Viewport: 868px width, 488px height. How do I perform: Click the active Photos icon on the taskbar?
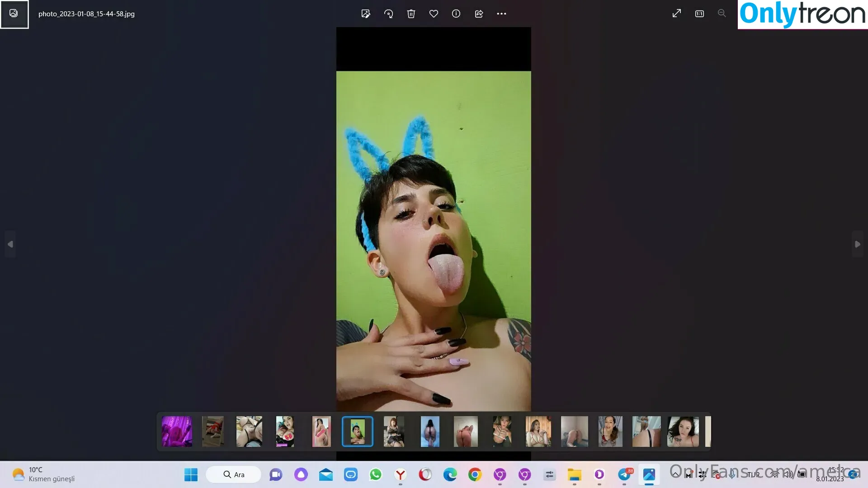tap(649, 474)
